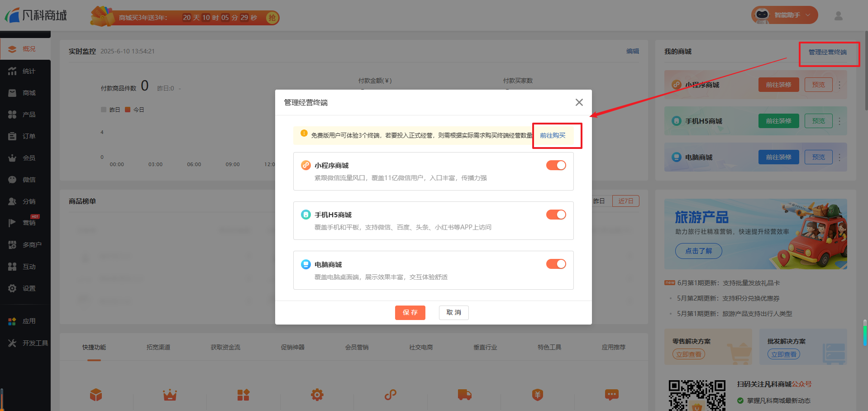Open the 获取资金流 tab

[x=225, y=347]
